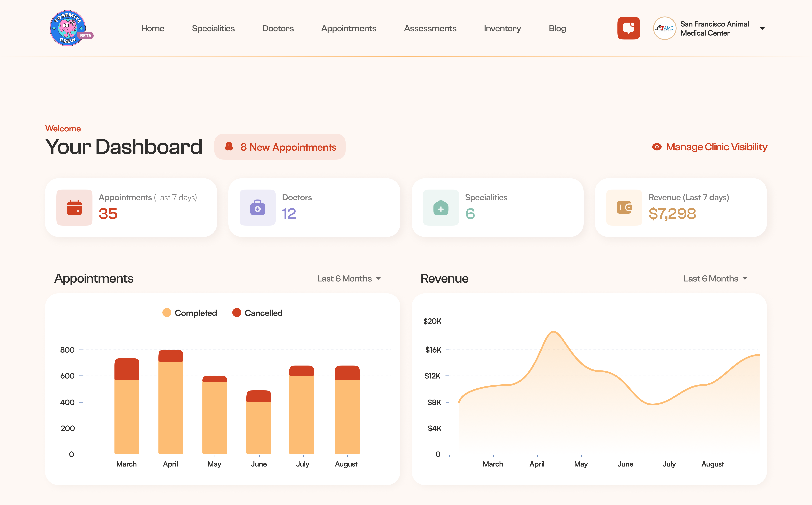The width and height of the screenshot is (812, 505).
Task: Toggle the Completed legend swatch
Action: pos(167,313)
